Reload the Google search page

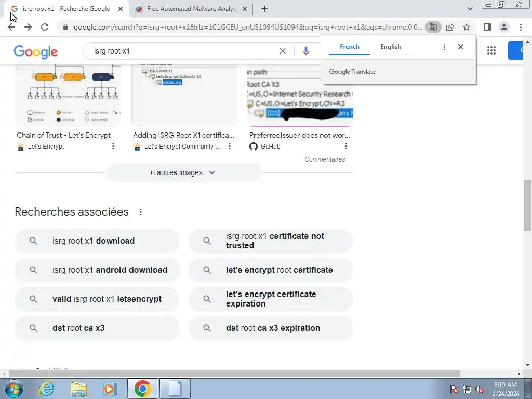45,27
